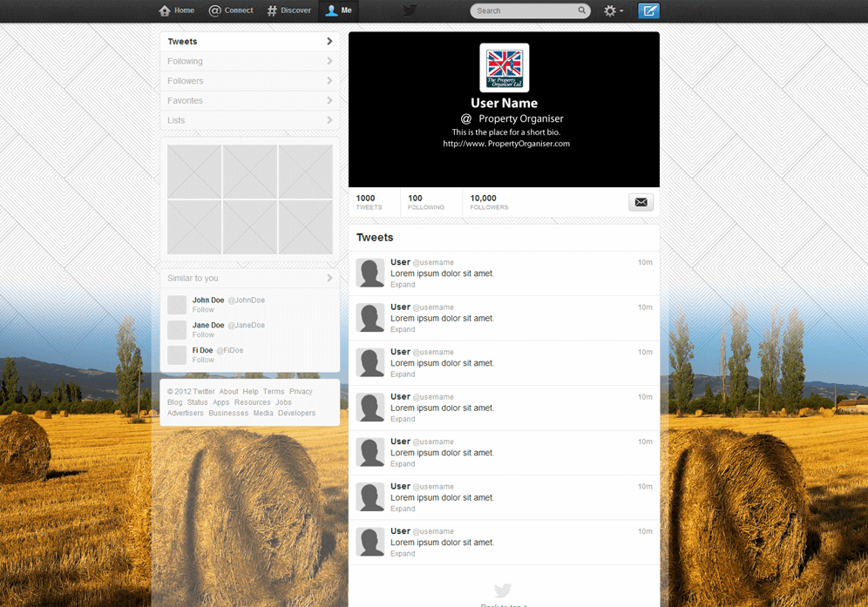Follow John Doe
The height and width of the screenshot is (607, 868).
click(x=203, y=310)
